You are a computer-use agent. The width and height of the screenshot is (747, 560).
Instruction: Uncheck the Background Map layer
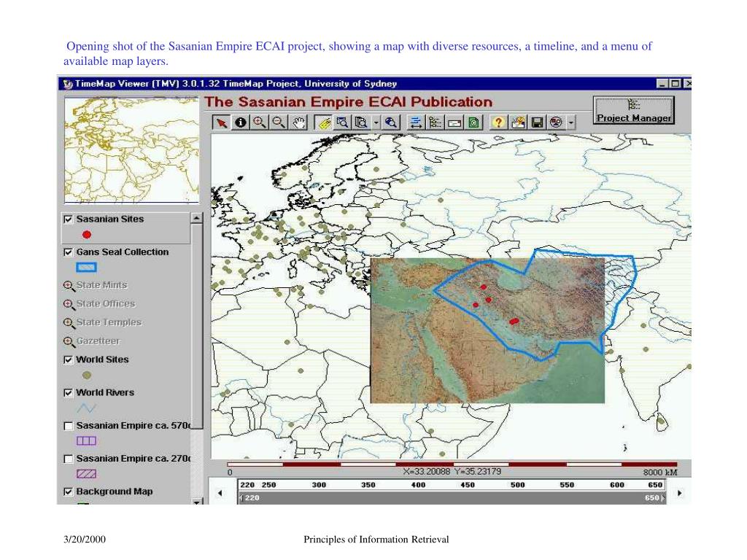pyautogui.click(x=68, y=491)
